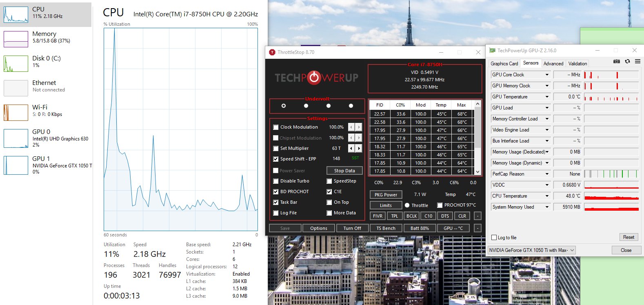Viewport: 644px width, 305px height.
Task: Open the GPU-Z hamburger menu
Action: click(x=637, y=61)
